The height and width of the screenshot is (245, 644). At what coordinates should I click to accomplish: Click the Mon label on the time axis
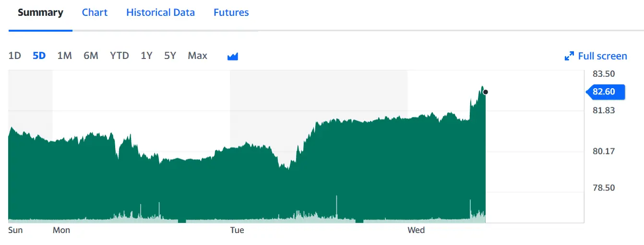(x=61, y=230)
